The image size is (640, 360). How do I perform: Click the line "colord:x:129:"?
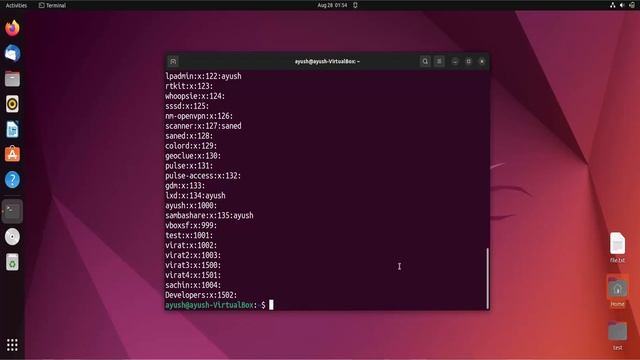coord(191,146)
